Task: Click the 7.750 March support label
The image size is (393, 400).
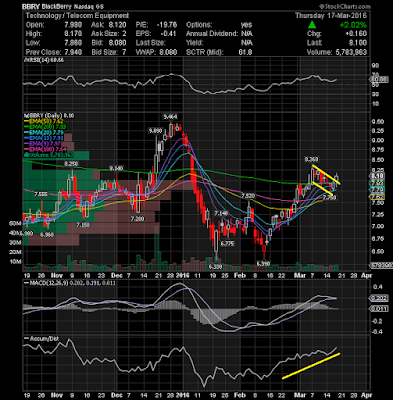Action: coord(329,198)
